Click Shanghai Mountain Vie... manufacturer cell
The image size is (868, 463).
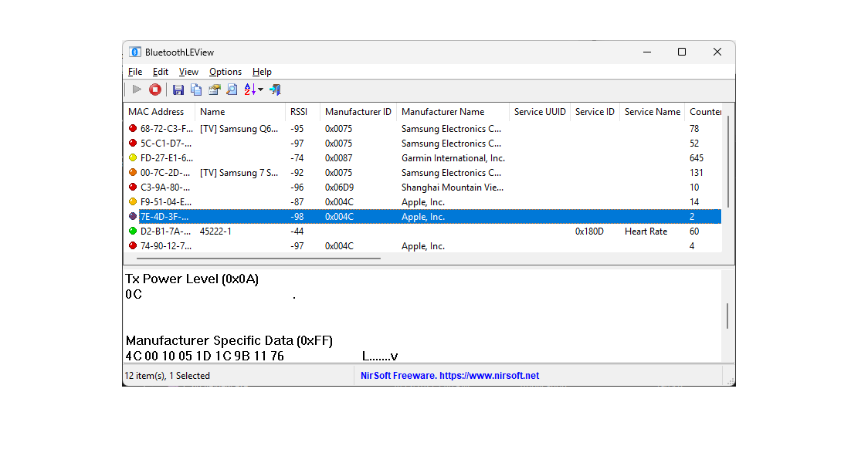coord(453,188)
